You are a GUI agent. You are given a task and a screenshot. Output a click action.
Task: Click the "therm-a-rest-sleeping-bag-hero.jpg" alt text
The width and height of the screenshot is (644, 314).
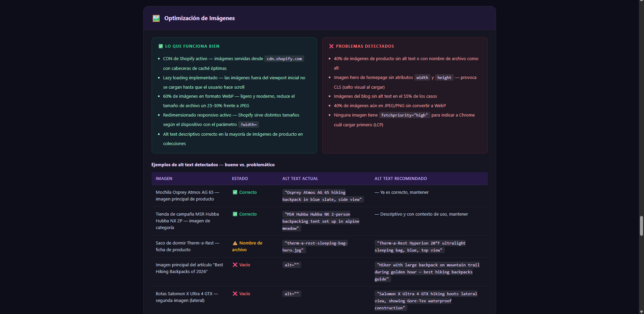coord(315,246)
